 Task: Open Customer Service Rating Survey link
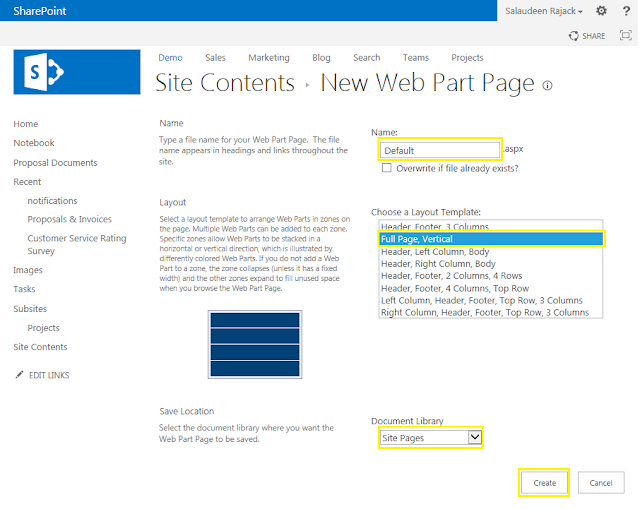coord(77,244)
